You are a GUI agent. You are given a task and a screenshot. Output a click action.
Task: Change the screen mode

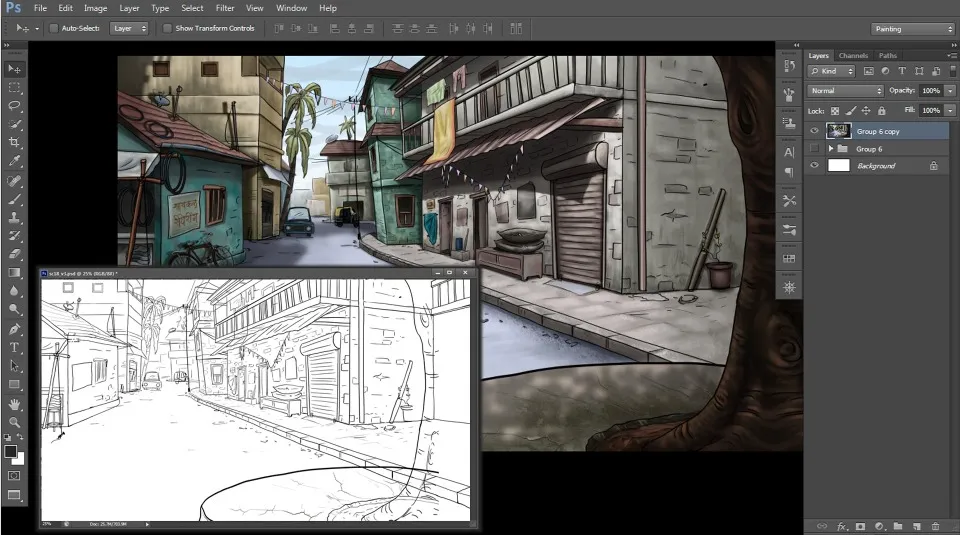[14, 495]
